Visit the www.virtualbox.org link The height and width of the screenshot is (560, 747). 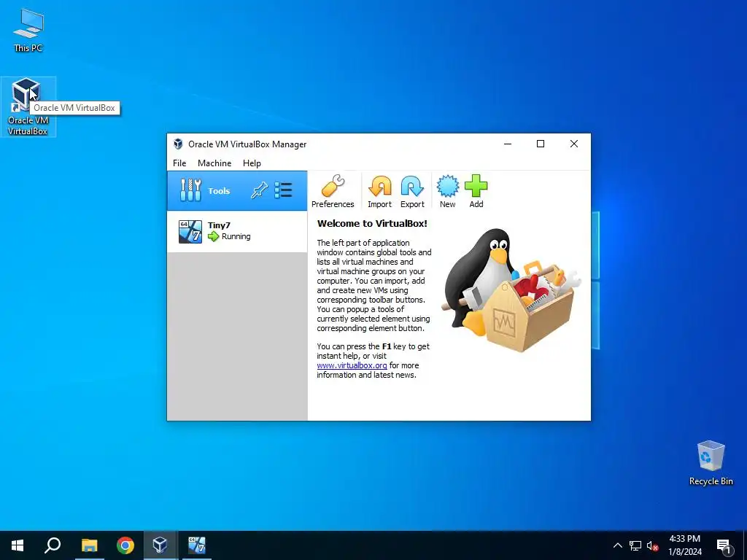tap(352, 365)
